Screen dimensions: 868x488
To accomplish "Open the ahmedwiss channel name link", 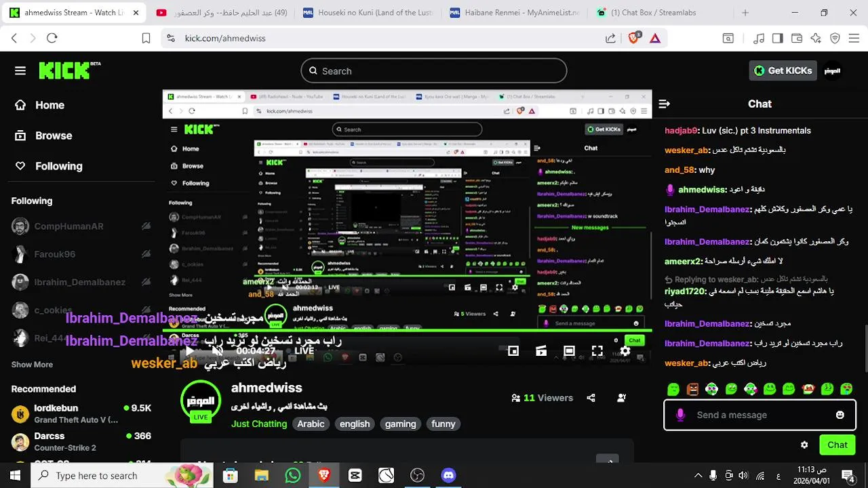I will [267, 388].
